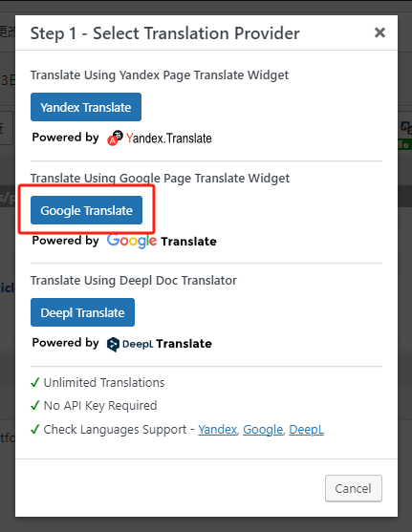Click the Translate Using Deepl Doc Translator text
Viewport: 412px width, 532px height.
tap(134, 281)
